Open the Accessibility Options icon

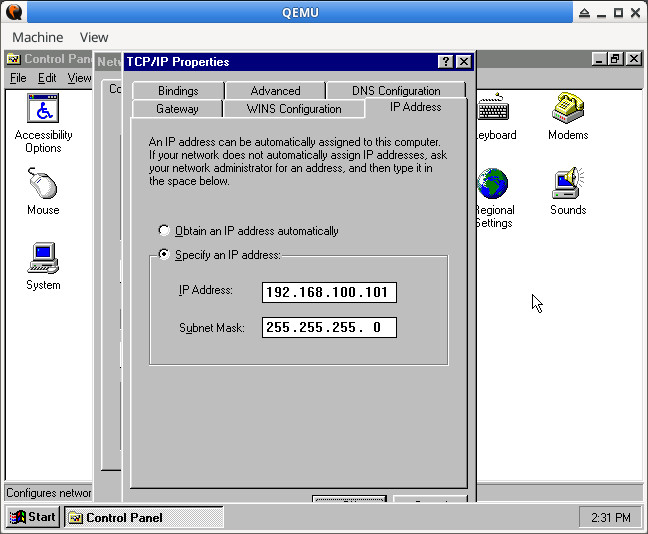43,110
